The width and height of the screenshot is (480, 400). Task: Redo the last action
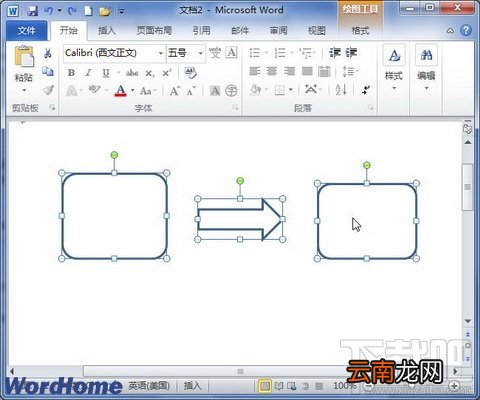pos(72,11)
